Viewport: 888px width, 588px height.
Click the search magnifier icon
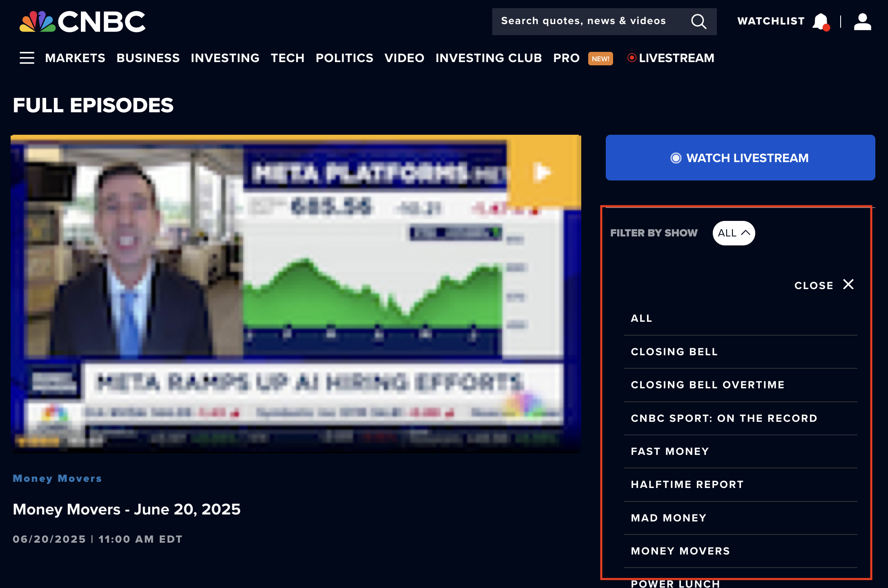698,21
